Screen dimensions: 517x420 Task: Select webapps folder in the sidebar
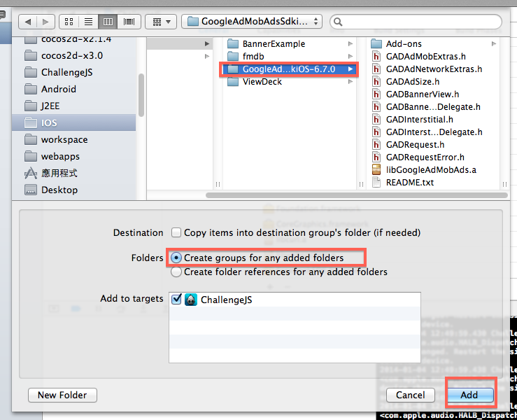click(x=74, y=156)
